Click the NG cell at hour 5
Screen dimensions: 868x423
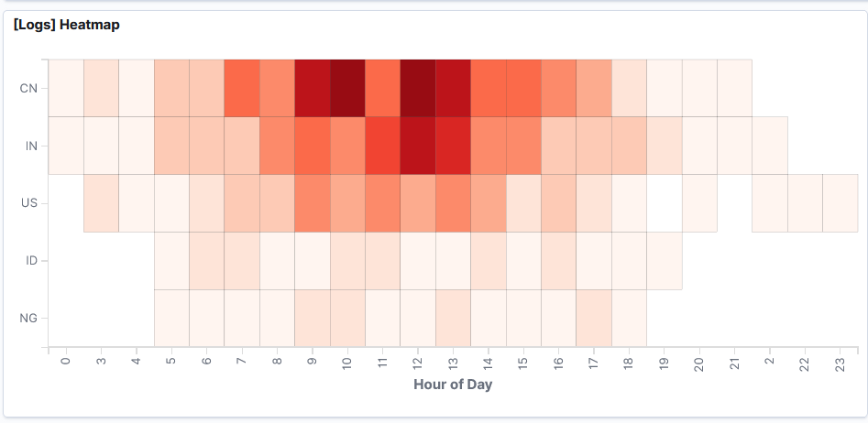(172, 319)
